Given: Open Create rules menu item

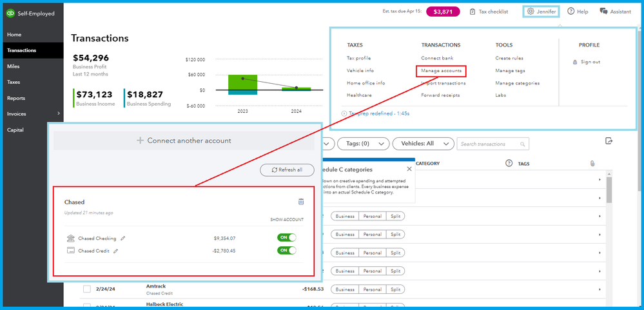Looking at the screenshot, I should (509, 58).
